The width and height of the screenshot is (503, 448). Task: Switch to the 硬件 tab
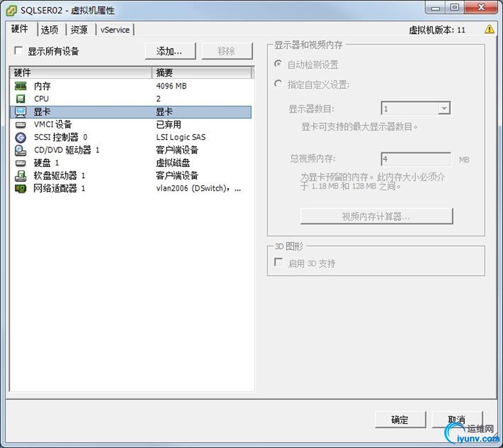click(20, 29)
